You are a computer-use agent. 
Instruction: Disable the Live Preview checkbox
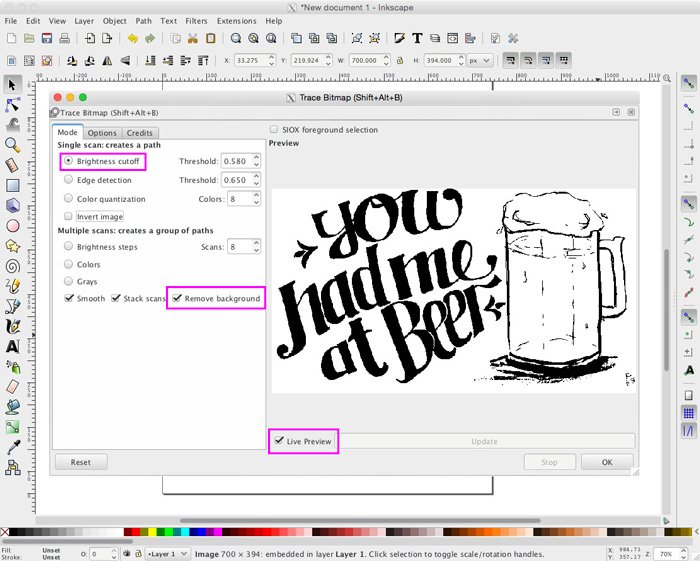tap(279, 440)
